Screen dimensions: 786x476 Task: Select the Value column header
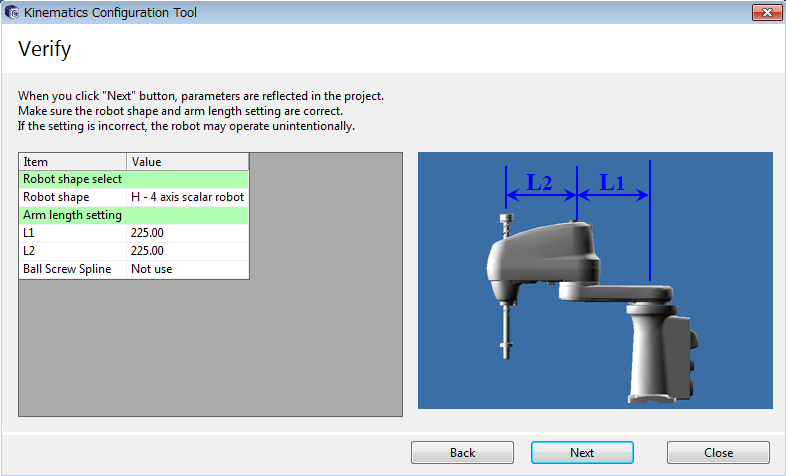point(188,162)
